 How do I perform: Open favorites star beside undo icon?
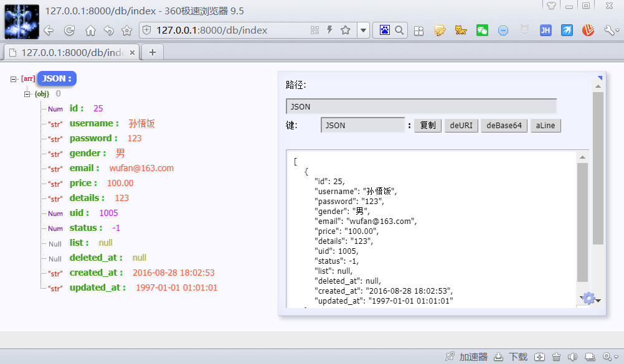[x=126, y=30]
